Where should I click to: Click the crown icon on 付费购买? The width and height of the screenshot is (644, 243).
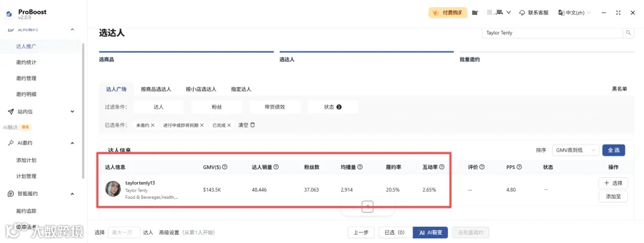436,13
